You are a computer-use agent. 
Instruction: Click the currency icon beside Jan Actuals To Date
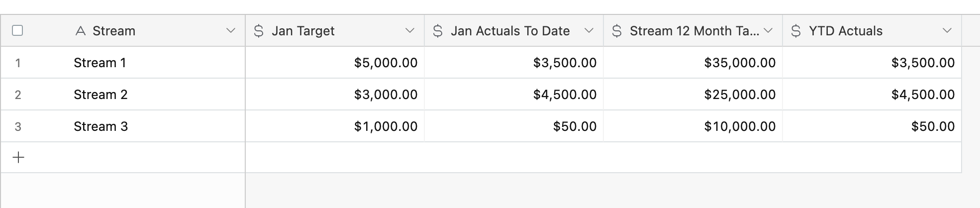[438, 31]
